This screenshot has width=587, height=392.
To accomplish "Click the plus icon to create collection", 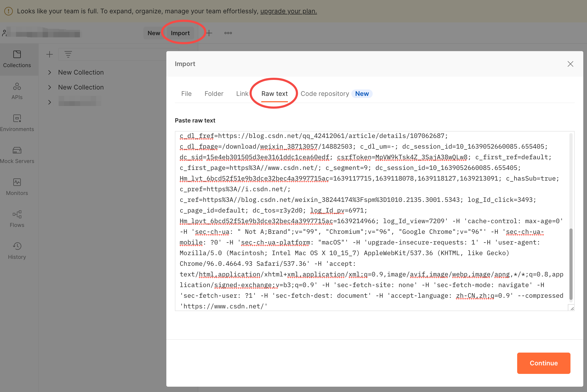I will tap(50, 55).
